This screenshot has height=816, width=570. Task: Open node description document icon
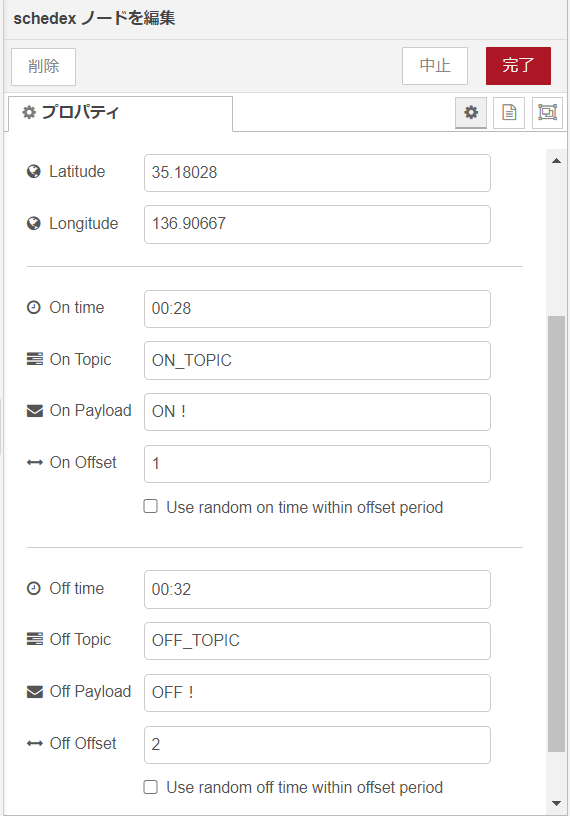pyautogui.click(x=509, y=112)
